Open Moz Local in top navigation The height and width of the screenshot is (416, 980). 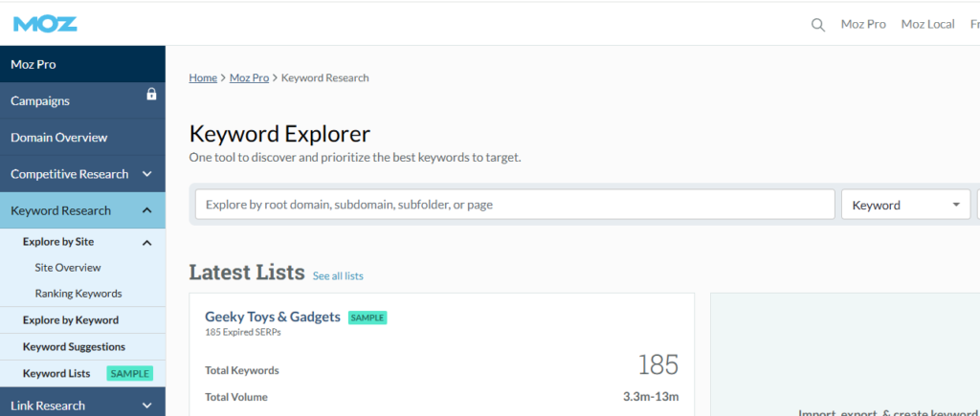tap(927, 24)
